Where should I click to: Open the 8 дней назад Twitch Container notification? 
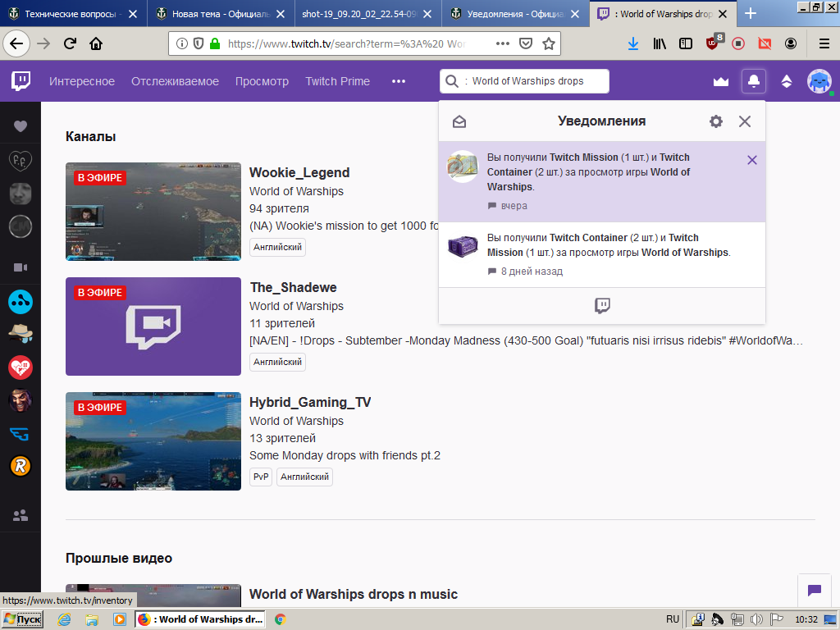coord(601,254)
